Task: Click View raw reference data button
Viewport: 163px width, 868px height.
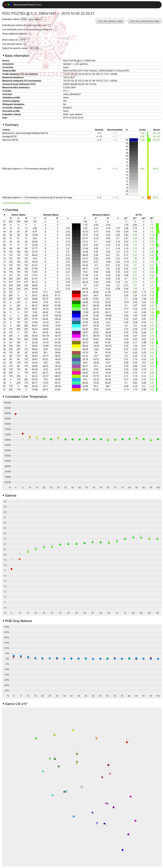Action: coord(110,21)
